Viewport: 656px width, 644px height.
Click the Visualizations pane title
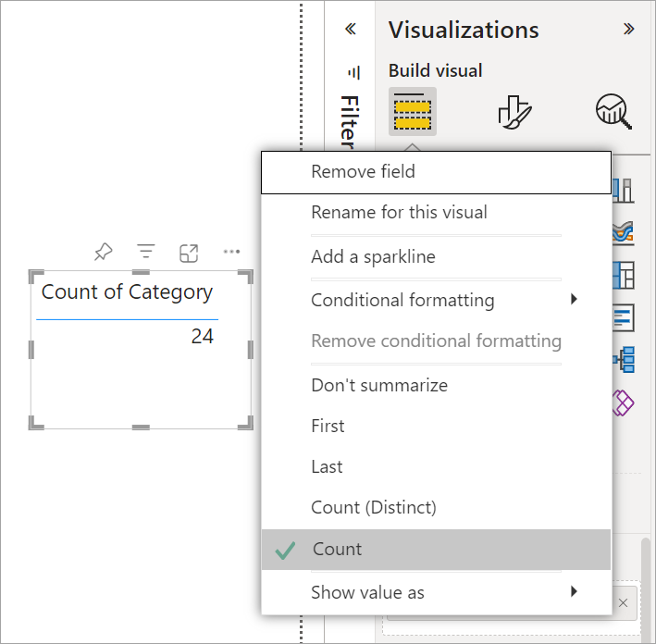pyautogui.click(x=464, y=31)
